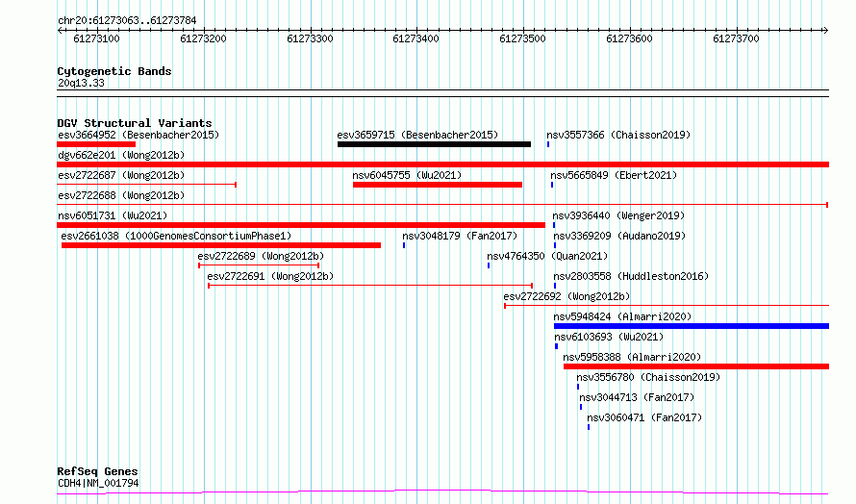Select nsv6051731 (Wu2021) label
The height and width of the screenshot is (504, 856).
click(x=113, y=215)
